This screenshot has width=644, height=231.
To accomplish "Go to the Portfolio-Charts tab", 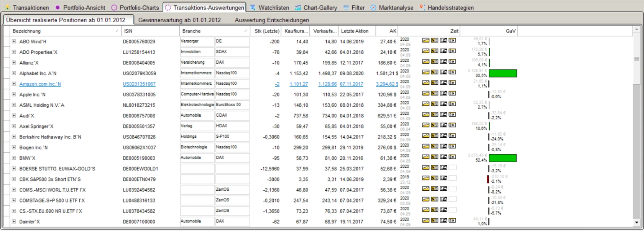I will pyautogui.click(x=135, y=8).
